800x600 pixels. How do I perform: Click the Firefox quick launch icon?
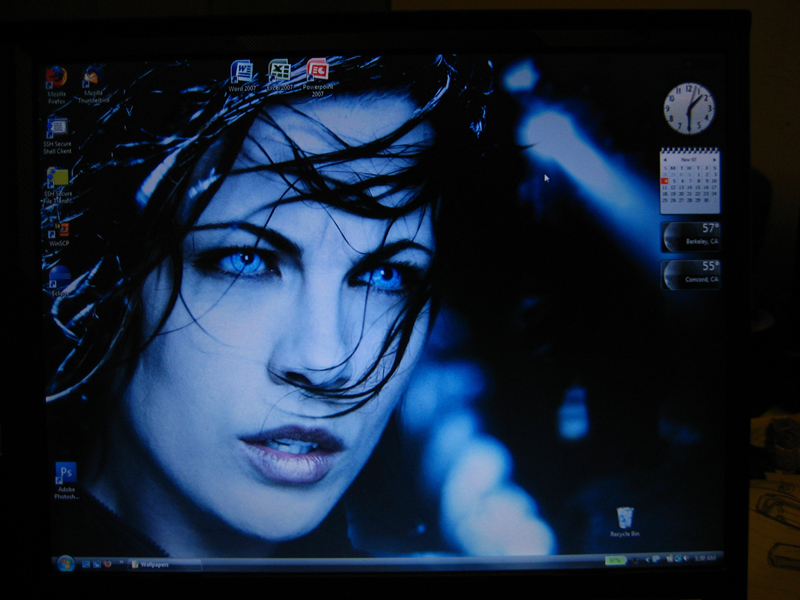pyautogui.click(x=108, y=564)
